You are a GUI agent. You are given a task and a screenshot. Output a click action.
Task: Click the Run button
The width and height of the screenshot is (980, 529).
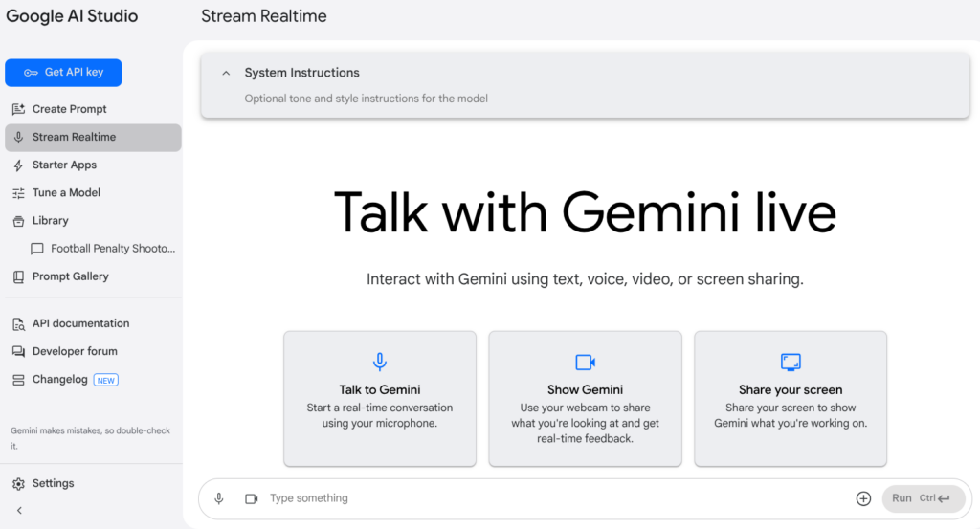click(924, 498)
